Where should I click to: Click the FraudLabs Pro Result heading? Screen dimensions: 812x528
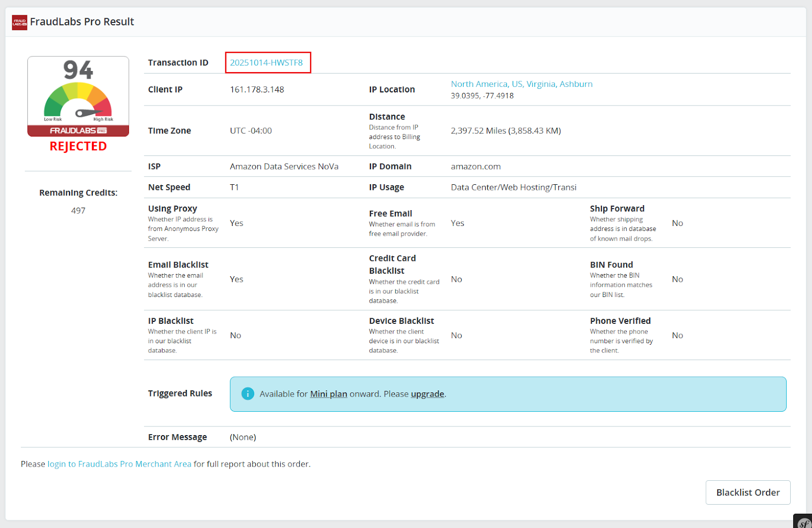click(82, 22)
